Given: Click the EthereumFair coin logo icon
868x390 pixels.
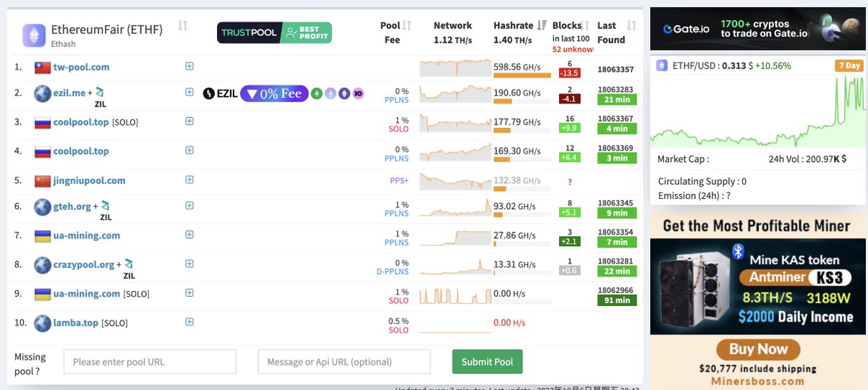Looking at the screenshot, I should click(33, 34).
